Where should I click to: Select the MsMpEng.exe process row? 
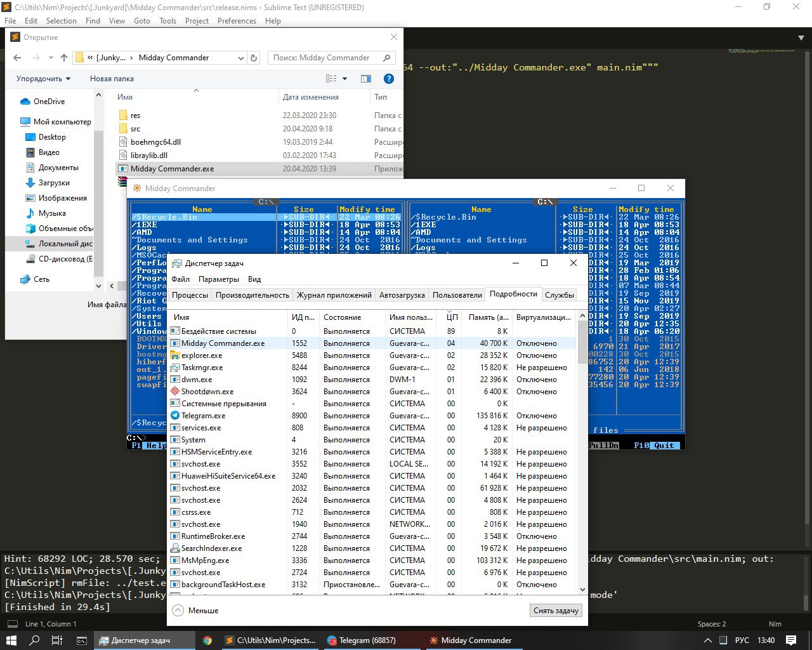coord(372,560)
